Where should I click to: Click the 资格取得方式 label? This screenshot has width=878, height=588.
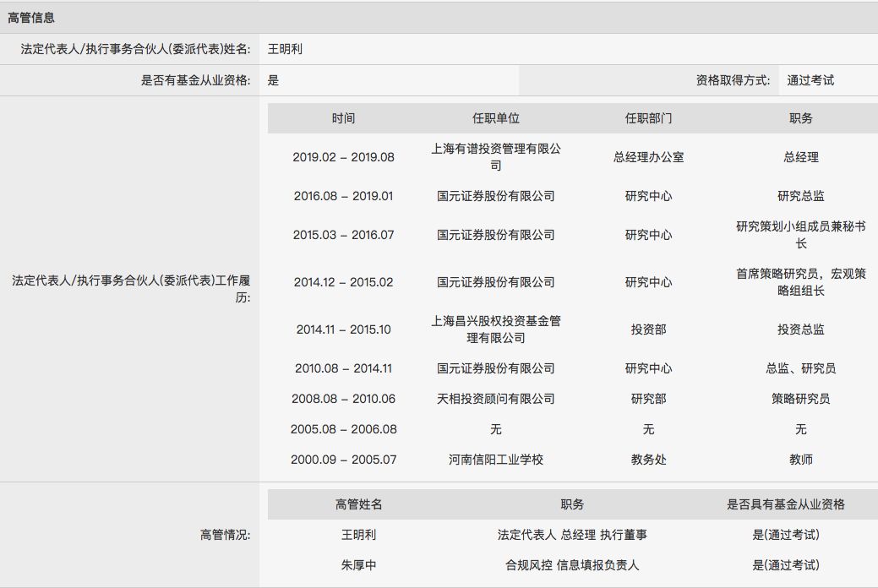[733, 80]
